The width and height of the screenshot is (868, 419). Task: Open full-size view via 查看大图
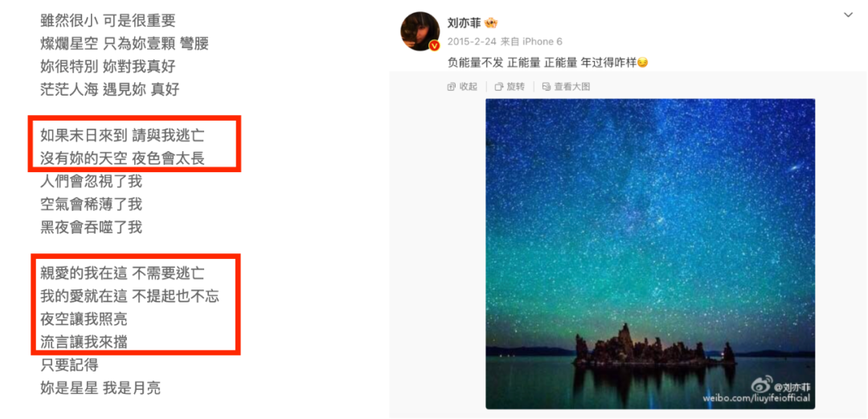click(566, 87)
